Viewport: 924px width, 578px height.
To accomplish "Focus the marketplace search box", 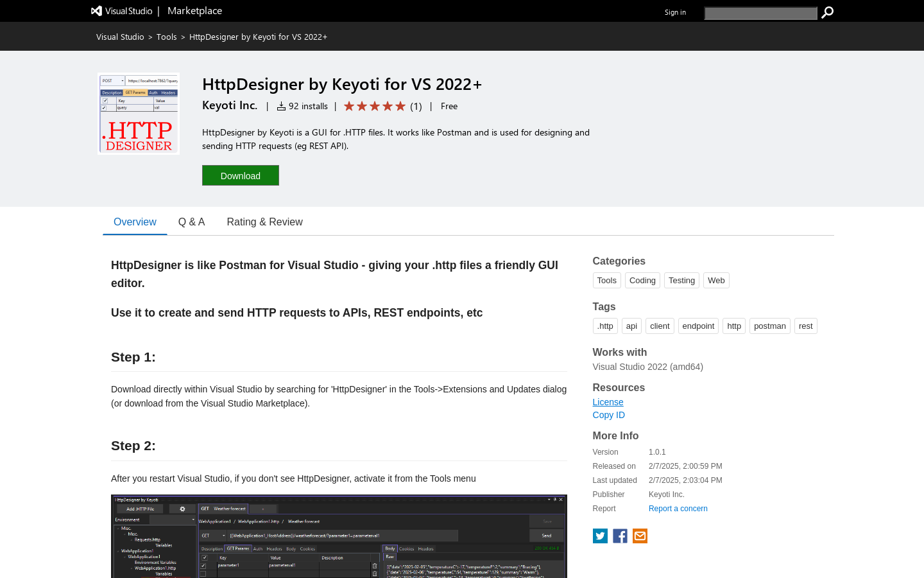I will click(760, 13).
